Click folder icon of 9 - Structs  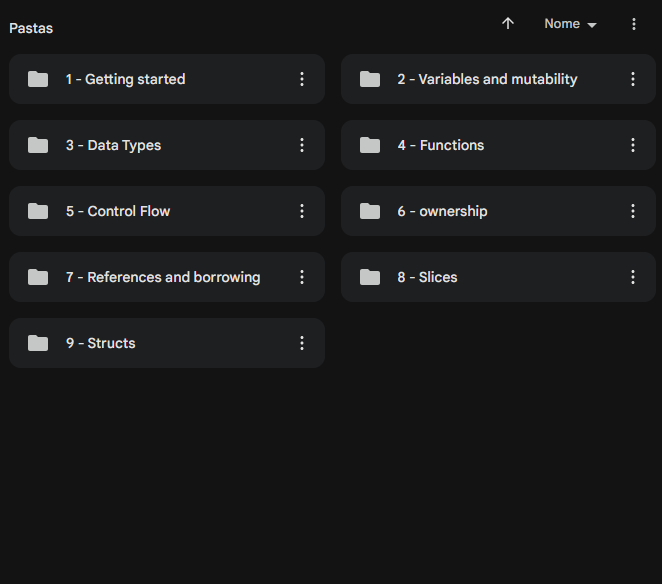tap(38, 343)
